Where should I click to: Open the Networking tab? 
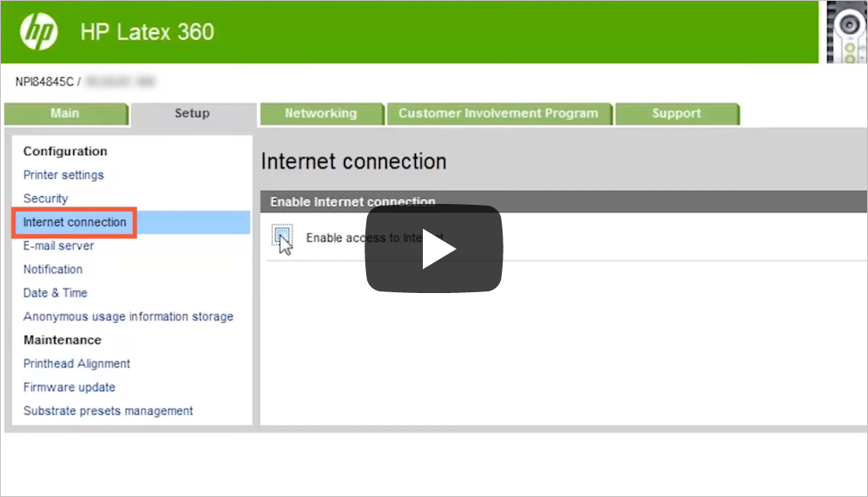[321, 113]
